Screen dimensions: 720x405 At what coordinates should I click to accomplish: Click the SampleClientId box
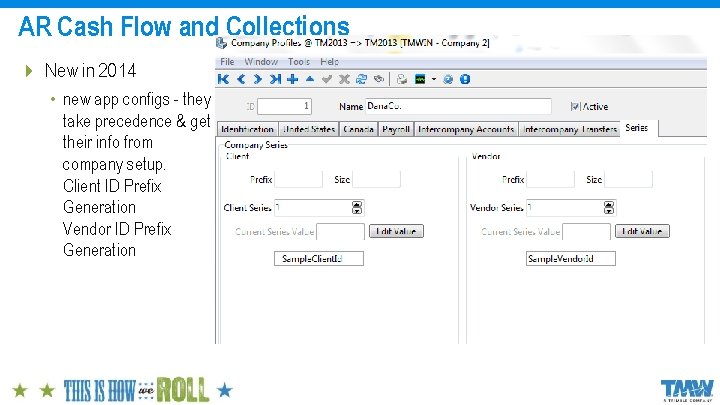pyautogui.click(x=319, y=259)
